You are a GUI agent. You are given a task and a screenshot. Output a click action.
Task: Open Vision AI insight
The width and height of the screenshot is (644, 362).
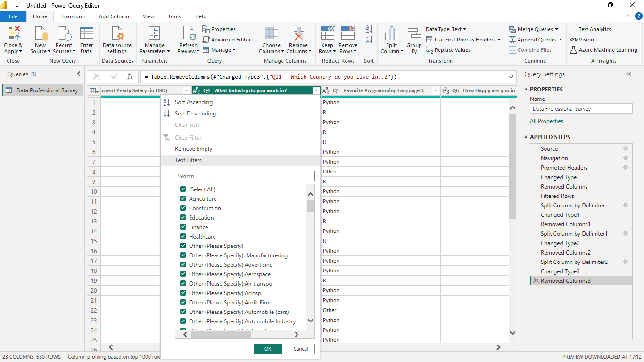(582, 40)
